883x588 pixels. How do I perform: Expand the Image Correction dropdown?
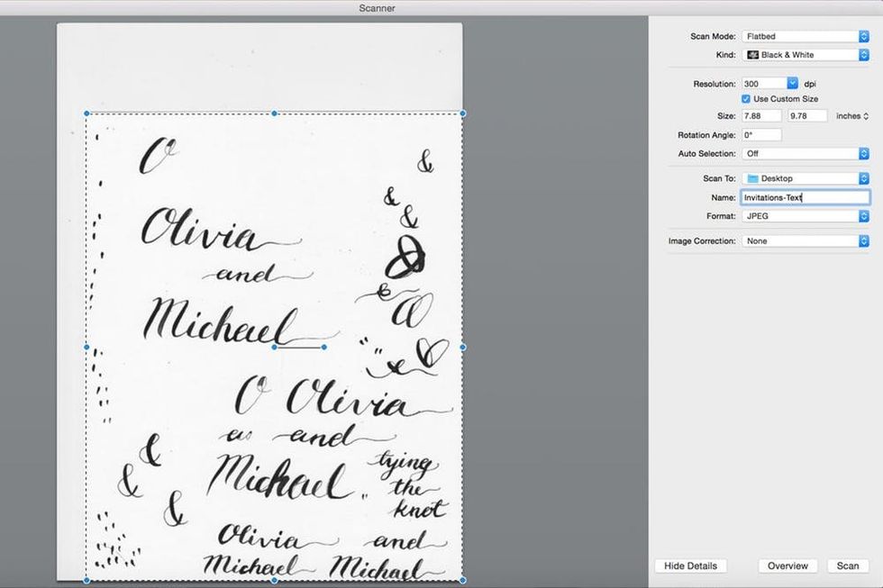pos(805,241)
